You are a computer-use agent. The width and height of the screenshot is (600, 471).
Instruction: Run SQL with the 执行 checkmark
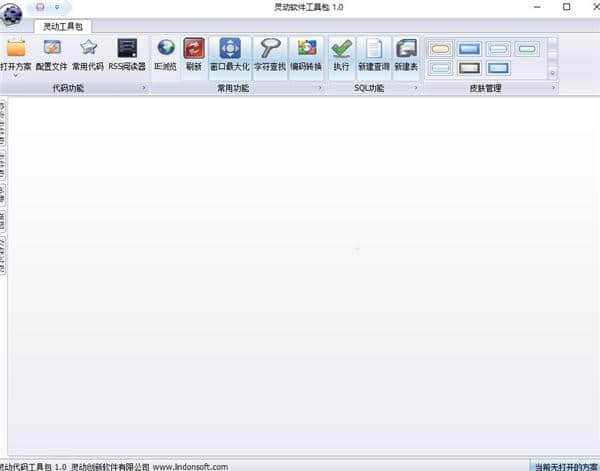(341, 48)
